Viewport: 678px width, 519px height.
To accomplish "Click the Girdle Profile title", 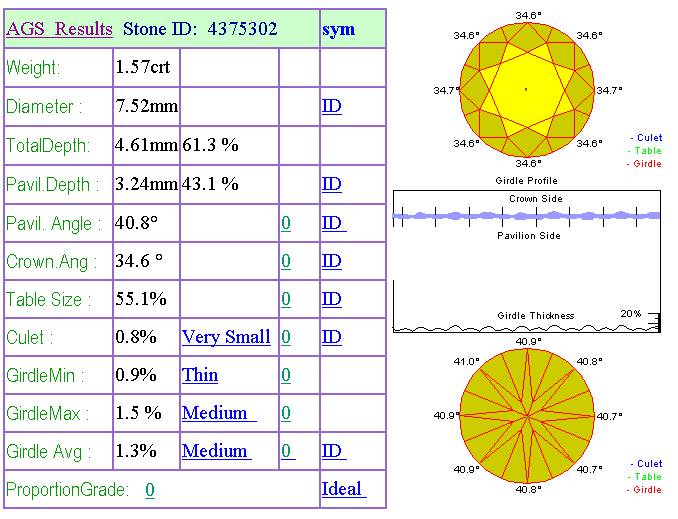I will 526,180.
